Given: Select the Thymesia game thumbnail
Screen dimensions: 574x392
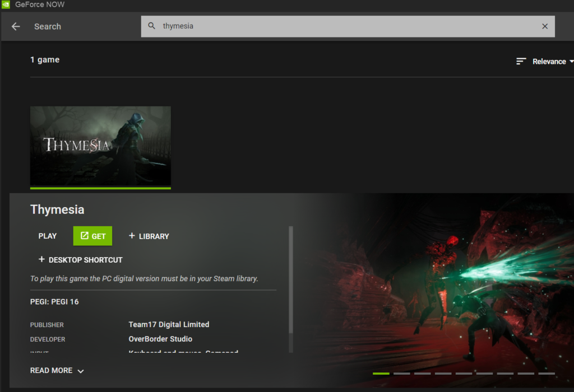Looking at the screenshot, I should [x=100, y=147].
